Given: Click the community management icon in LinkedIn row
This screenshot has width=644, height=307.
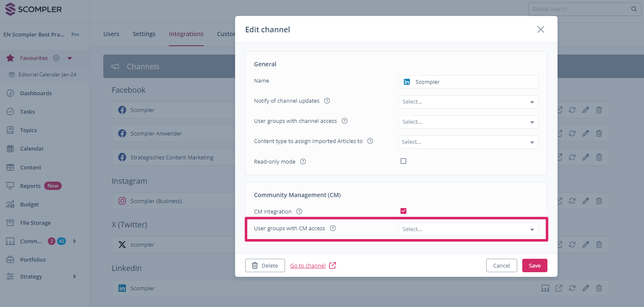Looking at the screenshot, I should point(545,288).
